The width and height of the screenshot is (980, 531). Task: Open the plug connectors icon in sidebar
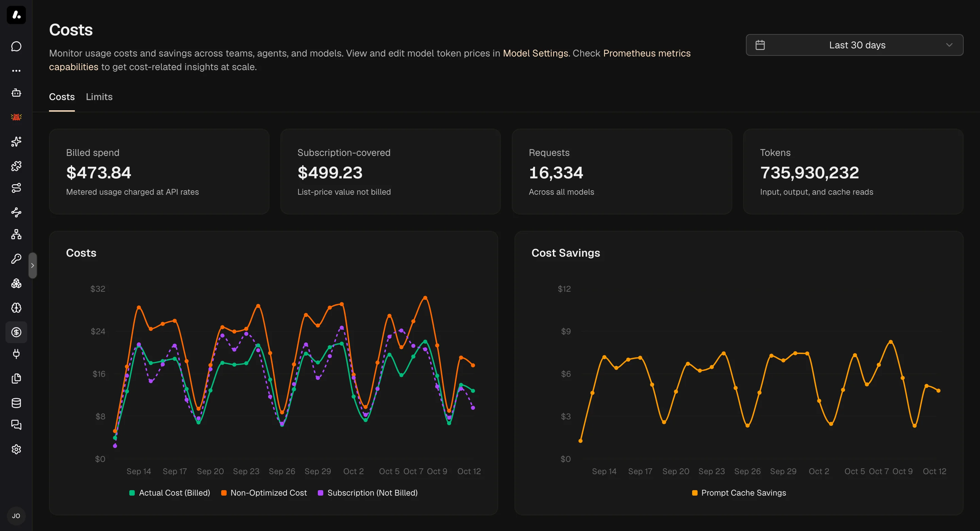(16, 354)
